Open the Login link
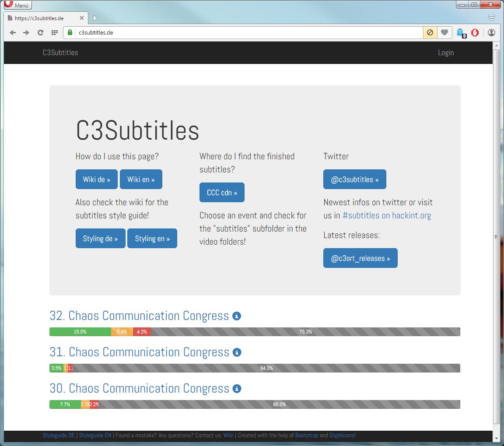This screenshot has width=504, height=446. [x=446, y=53]
